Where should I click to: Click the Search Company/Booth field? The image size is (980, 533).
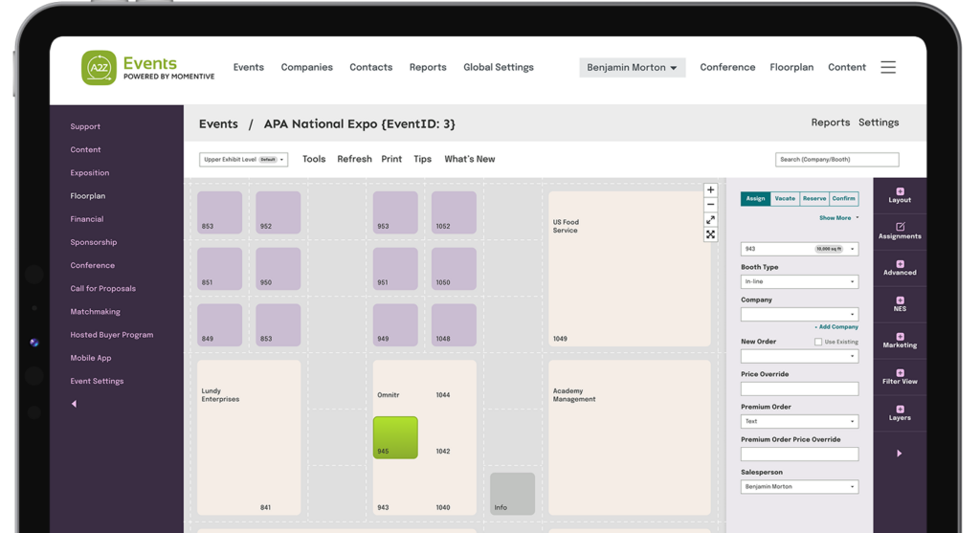(x=836, y=160)
